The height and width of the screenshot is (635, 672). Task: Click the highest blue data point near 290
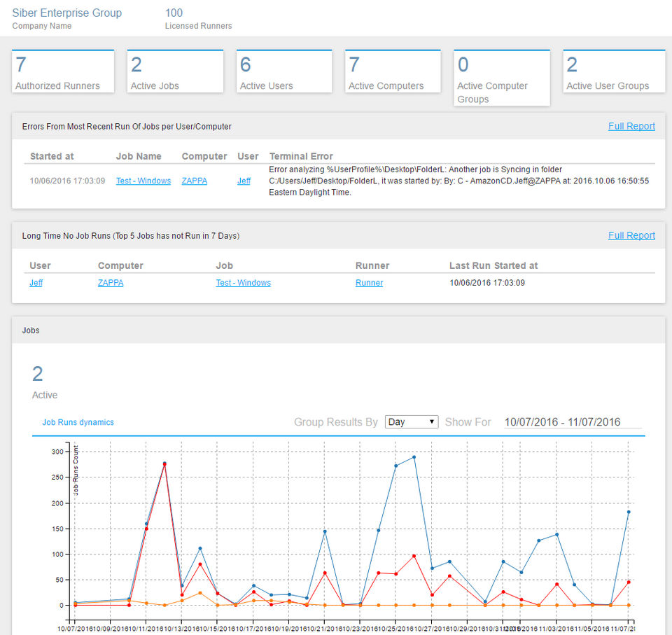point(414,457)
